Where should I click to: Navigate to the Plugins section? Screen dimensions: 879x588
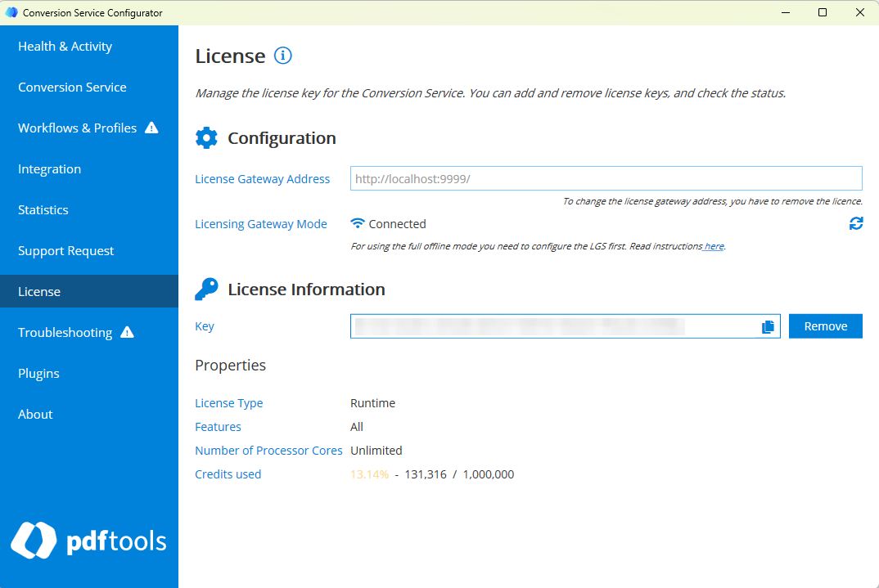pos(38,373)
